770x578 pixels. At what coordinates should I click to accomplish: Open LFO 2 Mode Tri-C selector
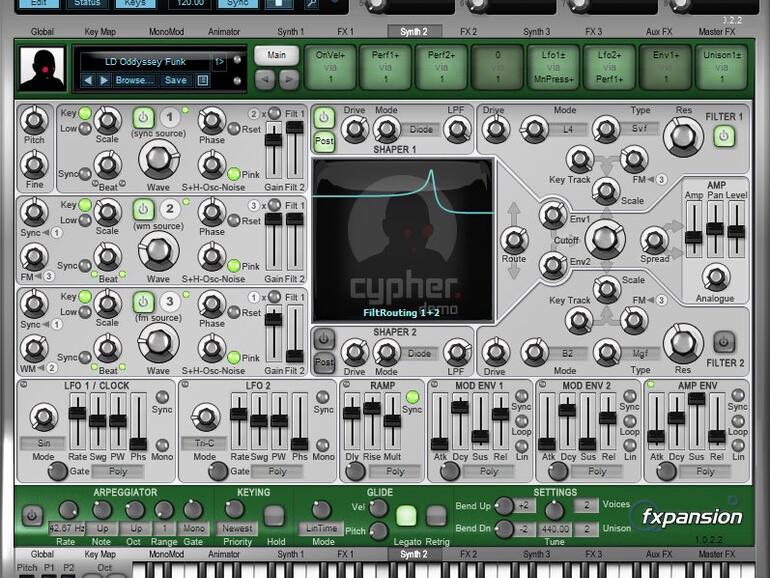[x=204, y=443]
